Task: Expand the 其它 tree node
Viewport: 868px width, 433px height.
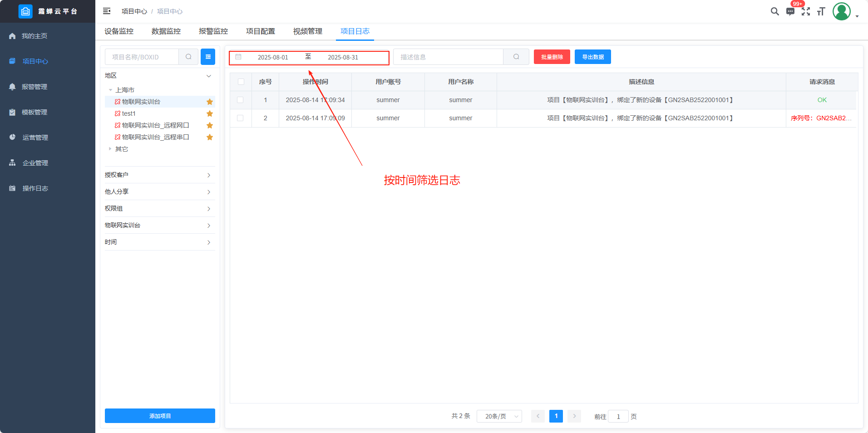Action: tap(110, 149)
